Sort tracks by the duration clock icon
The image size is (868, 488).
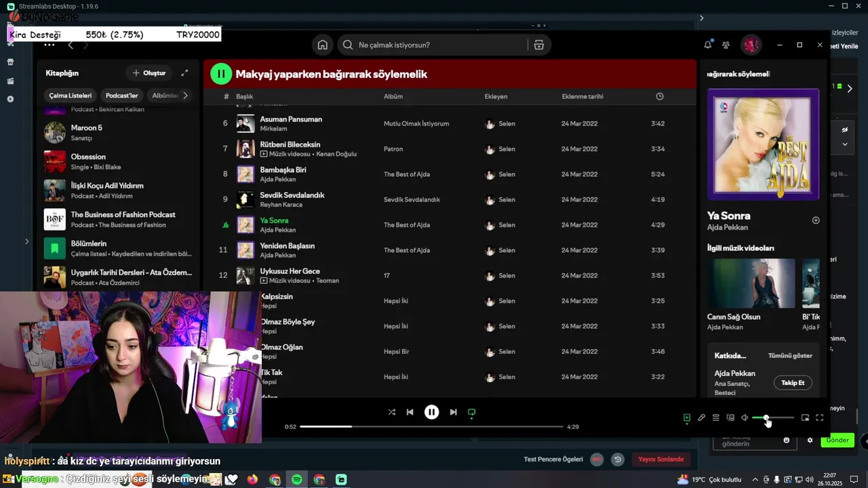point(660,96)
